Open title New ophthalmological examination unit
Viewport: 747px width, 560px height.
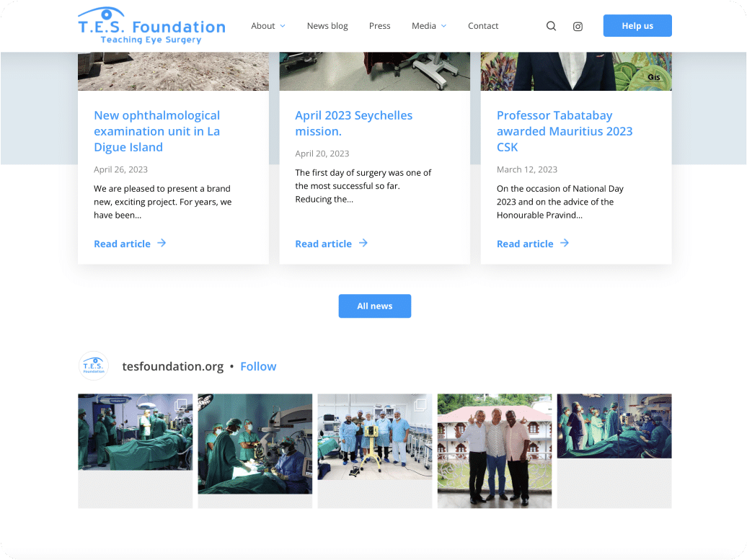point(157,131)
